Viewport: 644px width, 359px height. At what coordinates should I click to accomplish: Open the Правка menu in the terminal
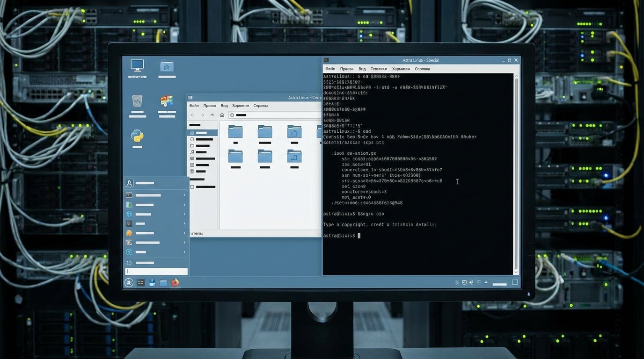347,69
